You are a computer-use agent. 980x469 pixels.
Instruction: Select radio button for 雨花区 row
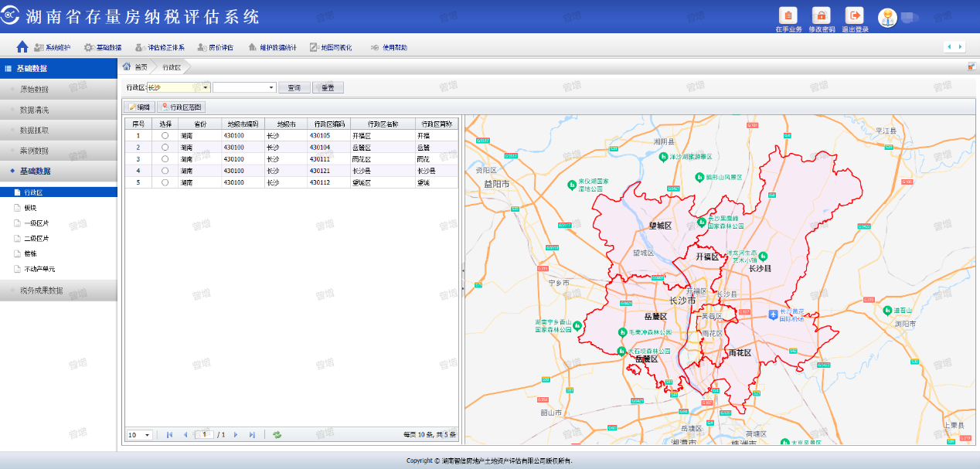[x=165, y=158]
